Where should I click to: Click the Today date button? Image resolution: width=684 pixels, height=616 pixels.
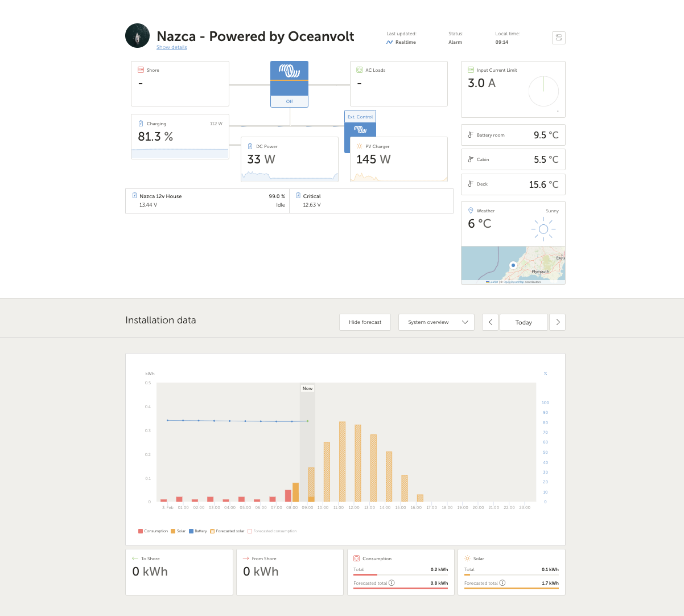coord(524,322)
